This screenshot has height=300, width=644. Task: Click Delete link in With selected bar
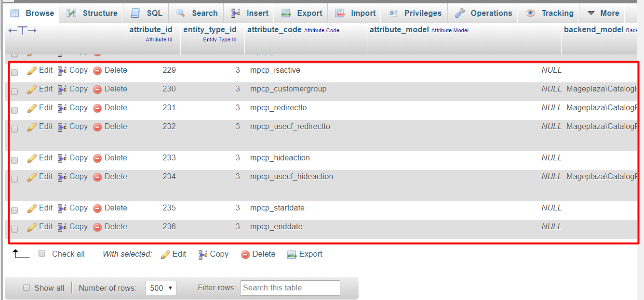(264, 254)
